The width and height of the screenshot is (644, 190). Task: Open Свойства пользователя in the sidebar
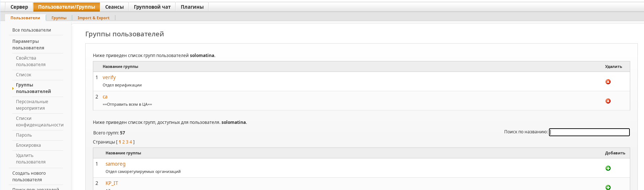(x=31, y=61)
